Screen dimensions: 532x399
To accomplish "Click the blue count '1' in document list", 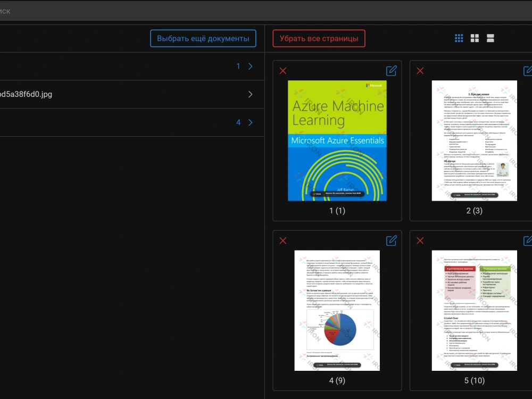I will [238, 66].
